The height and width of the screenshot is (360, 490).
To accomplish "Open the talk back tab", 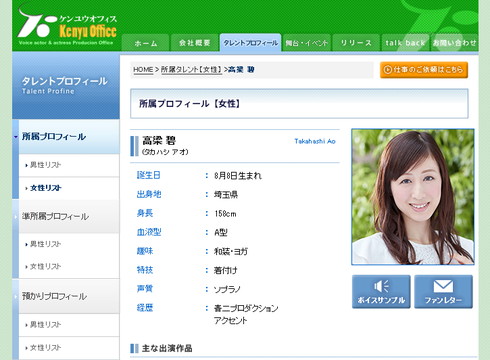I will click(405, 43).
